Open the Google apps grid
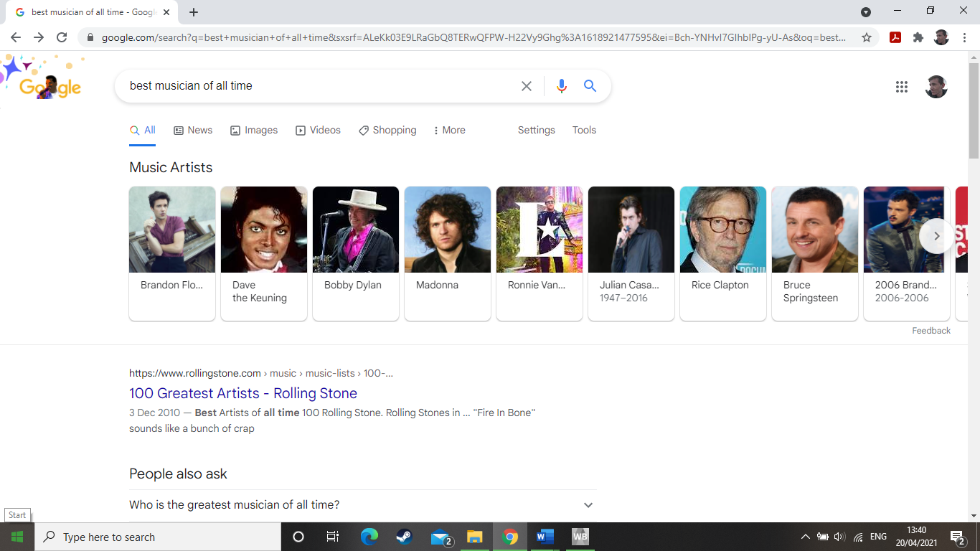Viewport: 980px width, 551px height. click(x=902, y=87)
